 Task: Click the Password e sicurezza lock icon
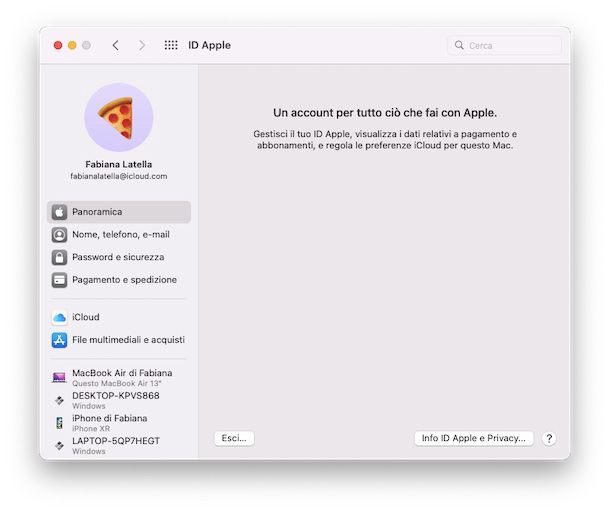59,257
